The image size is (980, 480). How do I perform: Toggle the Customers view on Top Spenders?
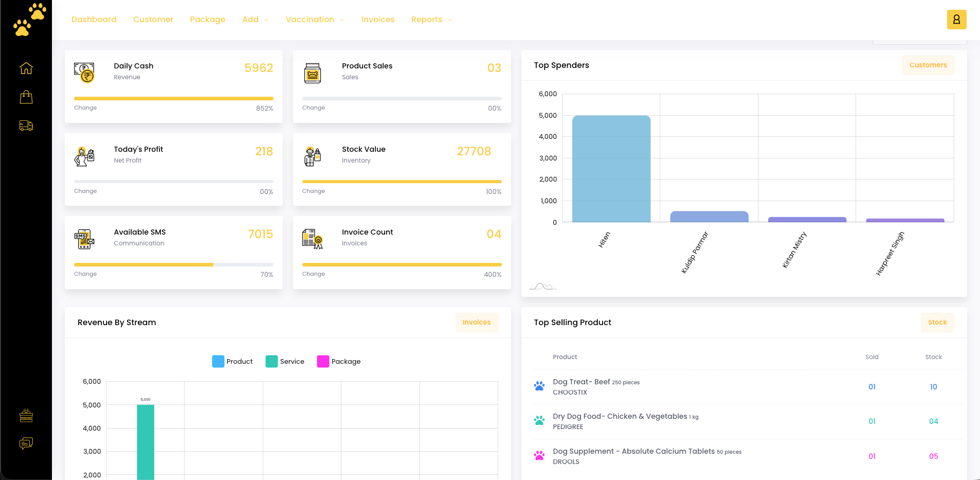coord(928,65)
